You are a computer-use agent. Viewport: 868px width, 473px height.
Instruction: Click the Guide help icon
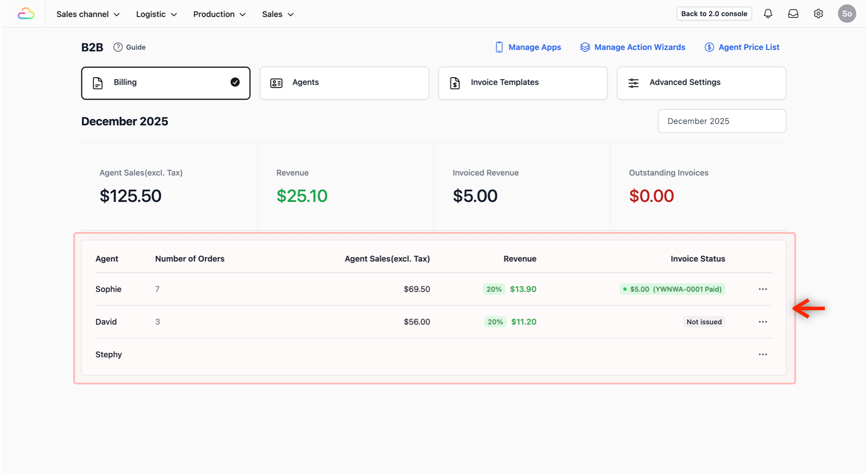tap(118, 47)
